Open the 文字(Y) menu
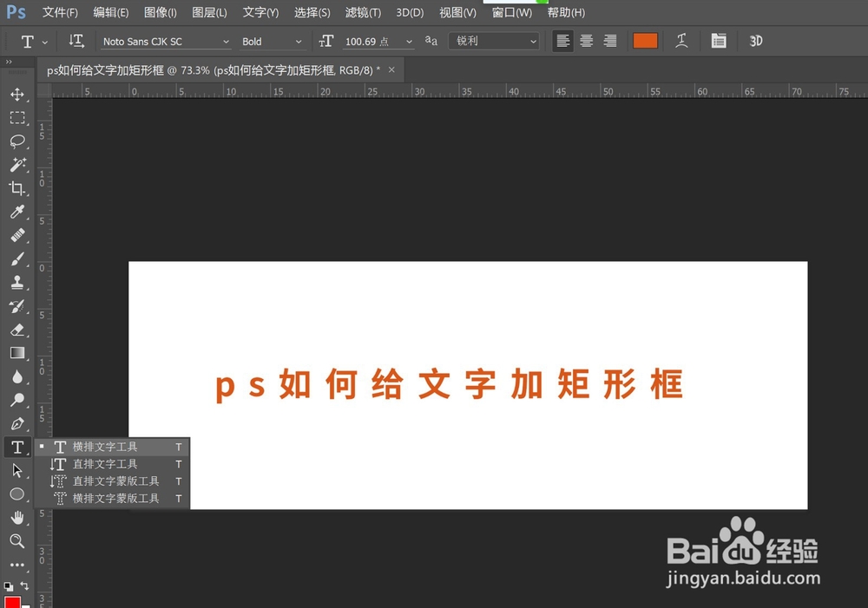868x608 pixels. [260, 12]
